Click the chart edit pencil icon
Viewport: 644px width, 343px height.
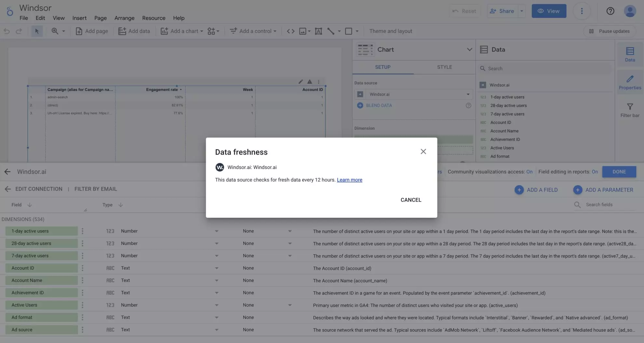click(301, 82)
